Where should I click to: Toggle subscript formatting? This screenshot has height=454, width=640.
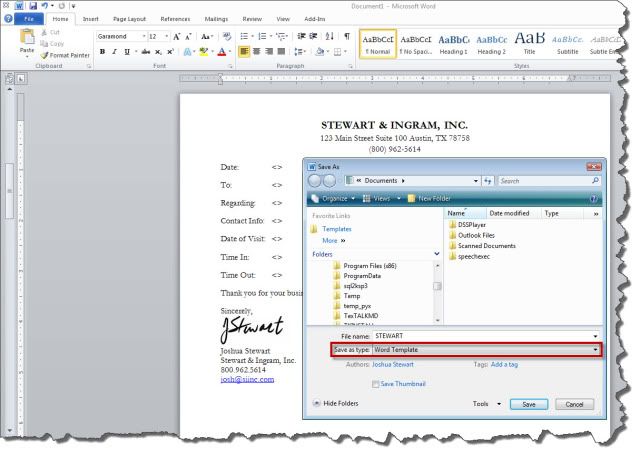[x=158, y=52]
